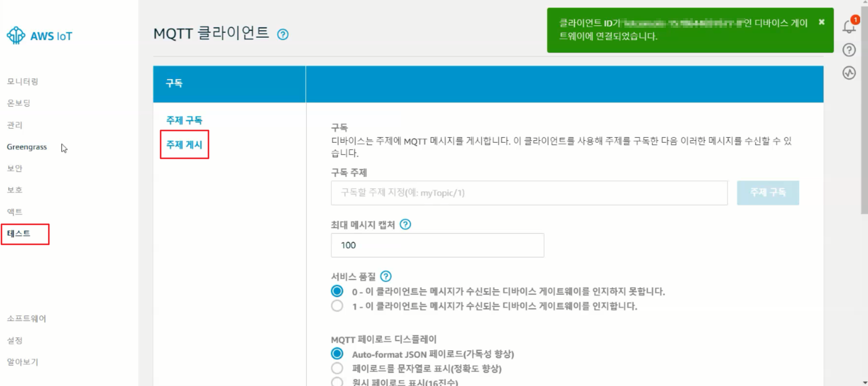The width and height of the screenshot is (868, 386).
Task: Focus the 최대 메시지 캡처 field showing 100
Action: point(437,245)
